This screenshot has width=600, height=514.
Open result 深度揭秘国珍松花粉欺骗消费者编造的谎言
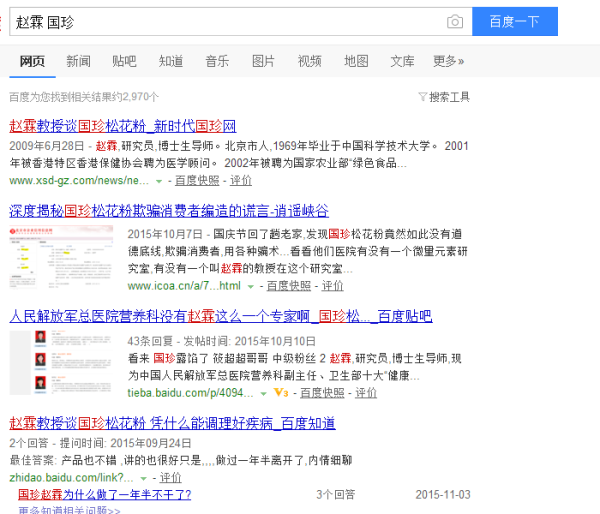168,211
